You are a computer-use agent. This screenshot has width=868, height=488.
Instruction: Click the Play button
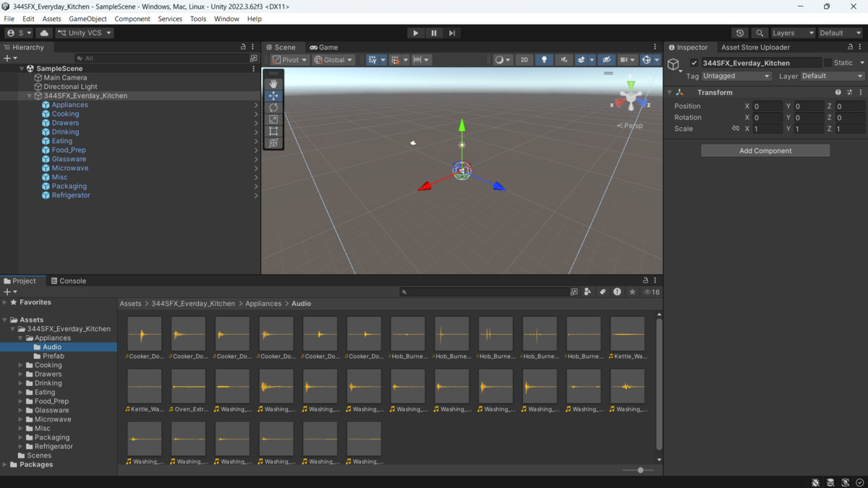point(415,33)
